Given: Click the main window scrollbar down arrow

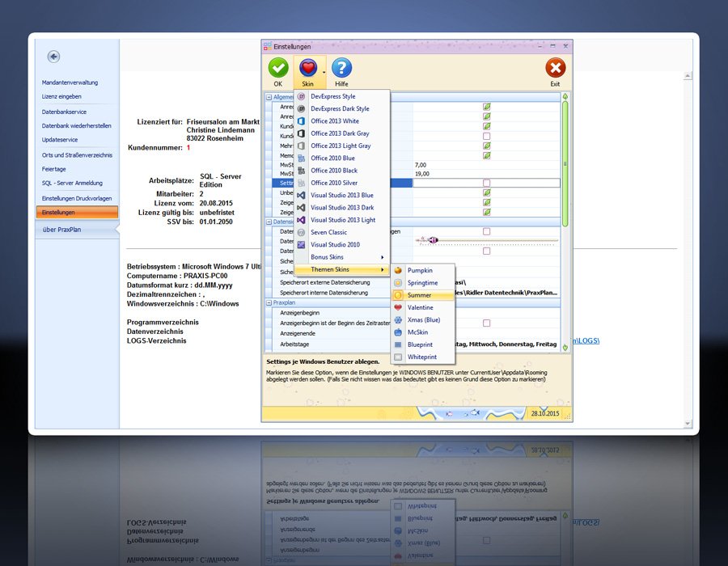Looking at the screenshot, I should [688, 424].
